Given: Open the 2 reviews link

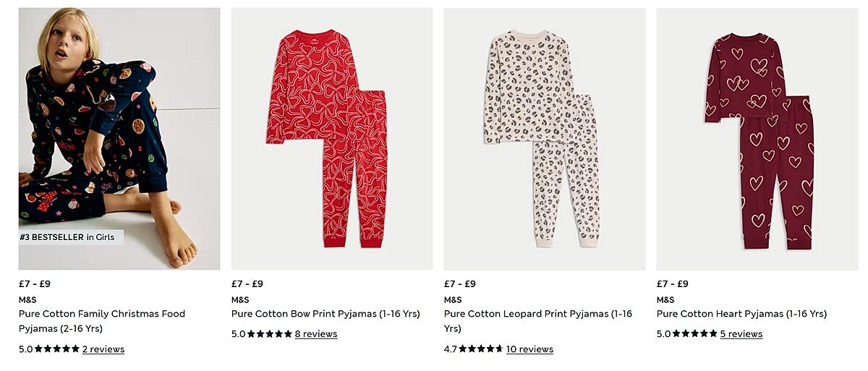Looking at the screenshot, I should (103, 349).
